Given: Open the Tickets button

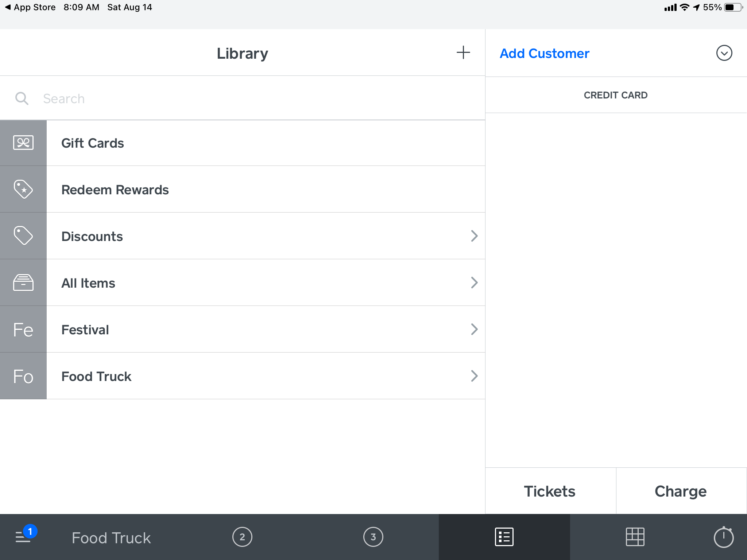Looking at the screenshot, I should click(x=550, y=491).
